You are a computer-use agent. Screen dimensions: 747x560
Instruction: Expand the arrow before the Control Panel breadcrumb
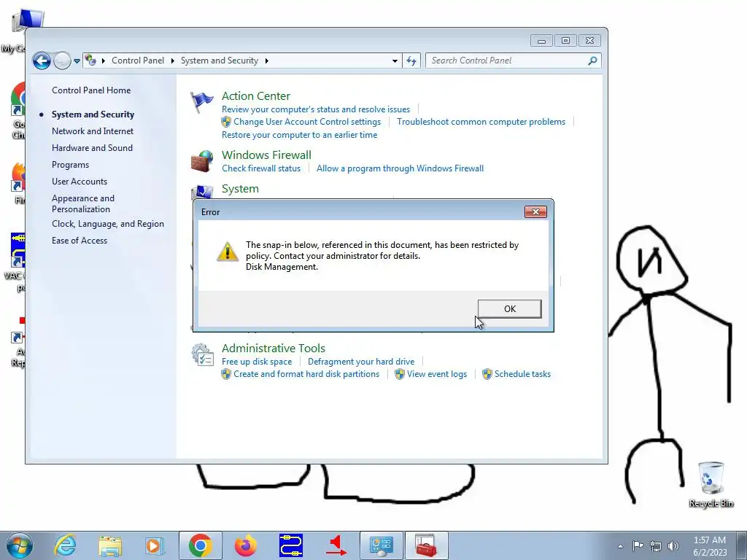click(103, 61)
